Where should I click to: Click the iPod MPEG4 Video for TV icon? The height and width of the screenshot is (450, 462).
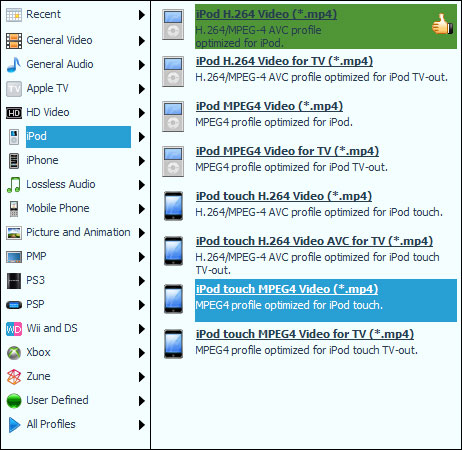point(173,161)
